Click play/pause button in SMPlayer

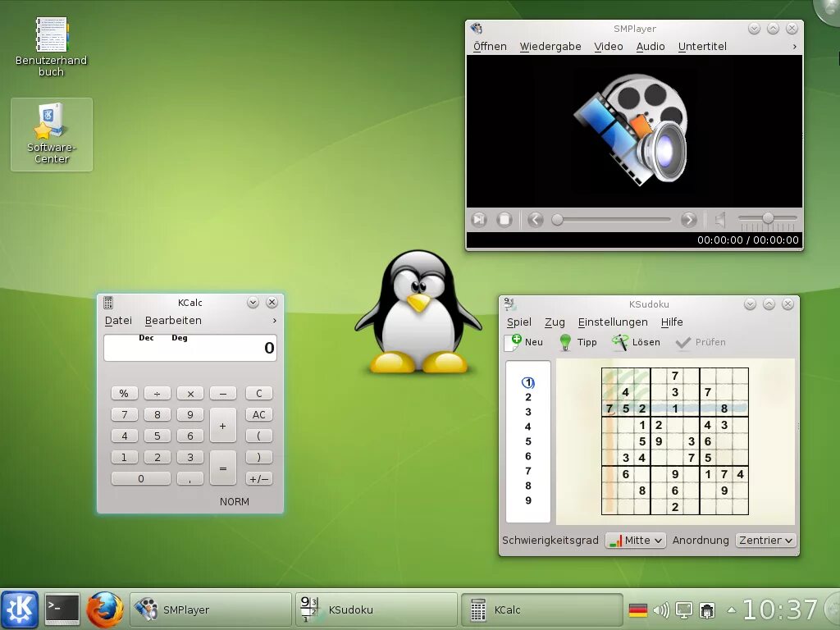(x=479, y=220)
